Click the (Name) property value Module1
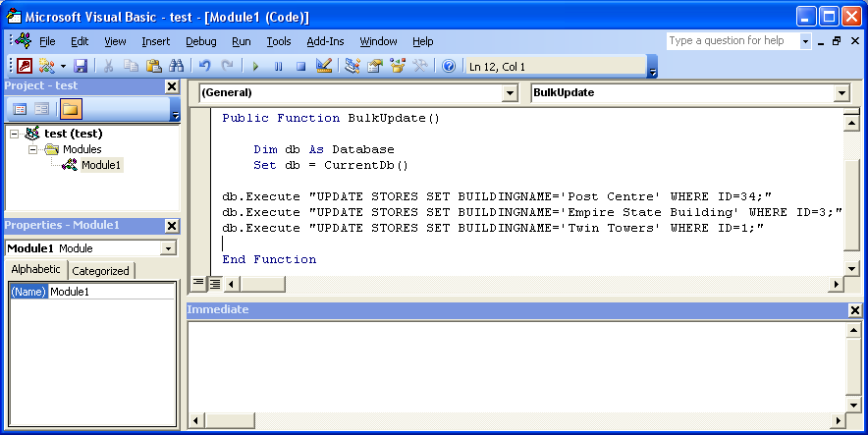The image size is (868, 435). (112, 292)
